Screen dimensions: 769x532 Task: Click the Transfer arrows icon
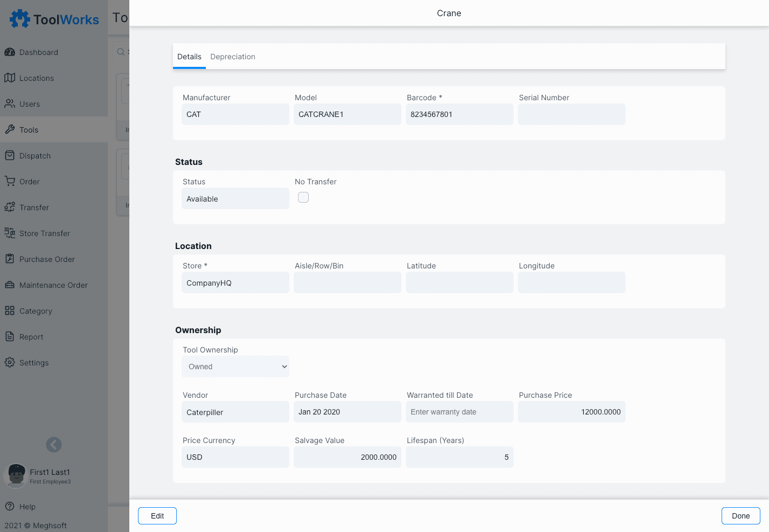point(10,208)
